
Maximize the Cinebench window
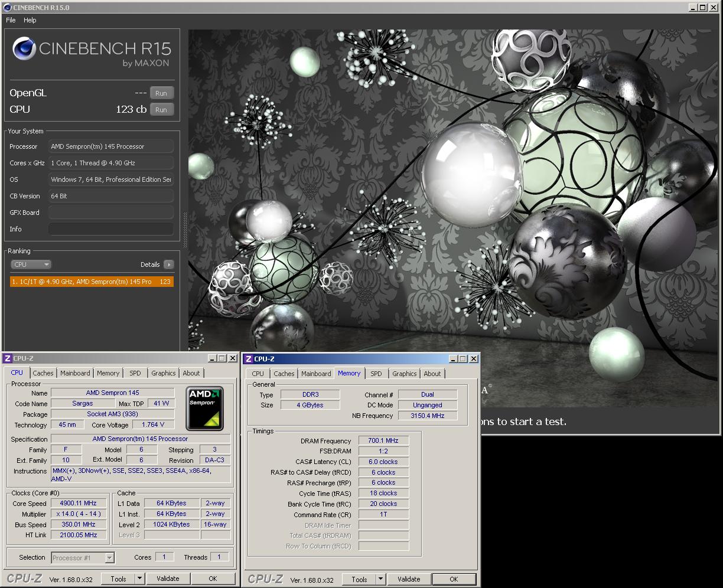pyautogui.click(x=703, y=7)
